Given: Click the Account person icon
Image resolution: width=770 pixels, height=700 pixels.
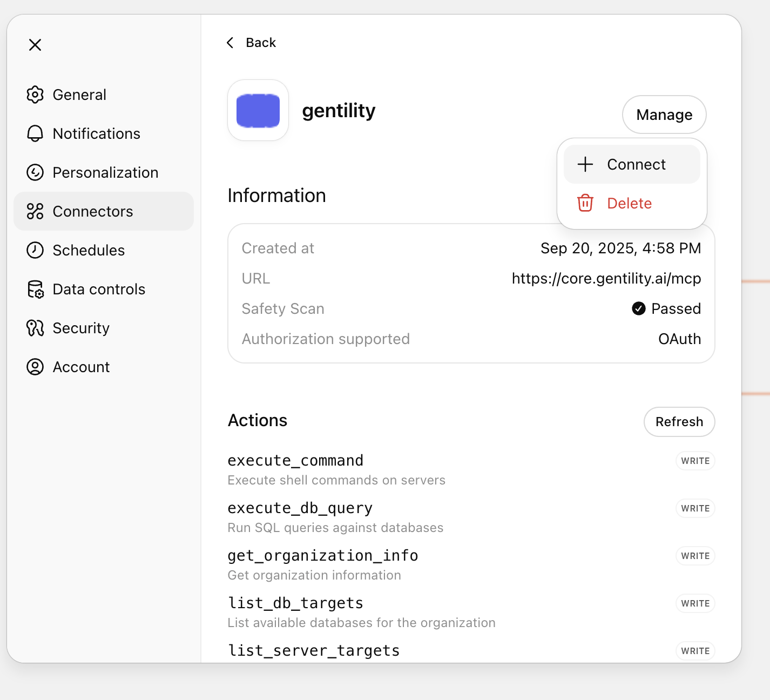Looking at the screenshot, I should pyautogui.click(x=35, y=367).
